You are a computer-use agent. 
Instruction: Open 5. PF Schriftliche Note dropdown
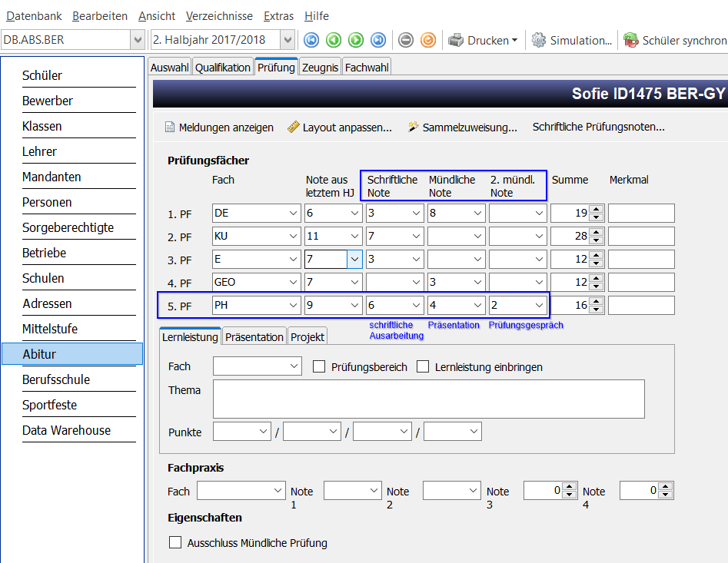(416, 305)
